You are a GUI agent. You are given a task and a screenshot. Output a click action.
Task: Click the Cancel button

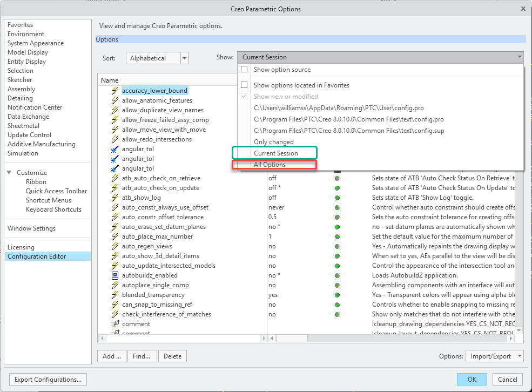(508, 380)
